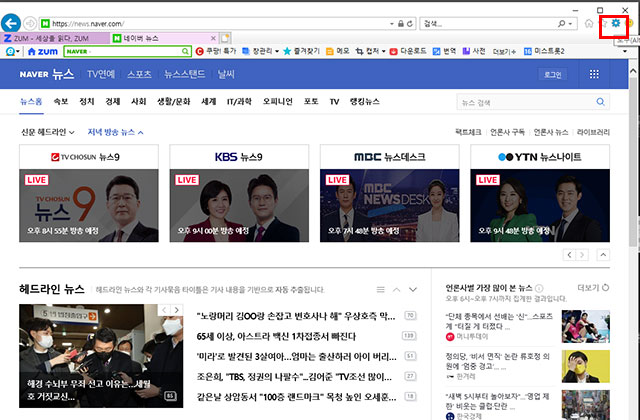Click the 날씨 header link

226,74
